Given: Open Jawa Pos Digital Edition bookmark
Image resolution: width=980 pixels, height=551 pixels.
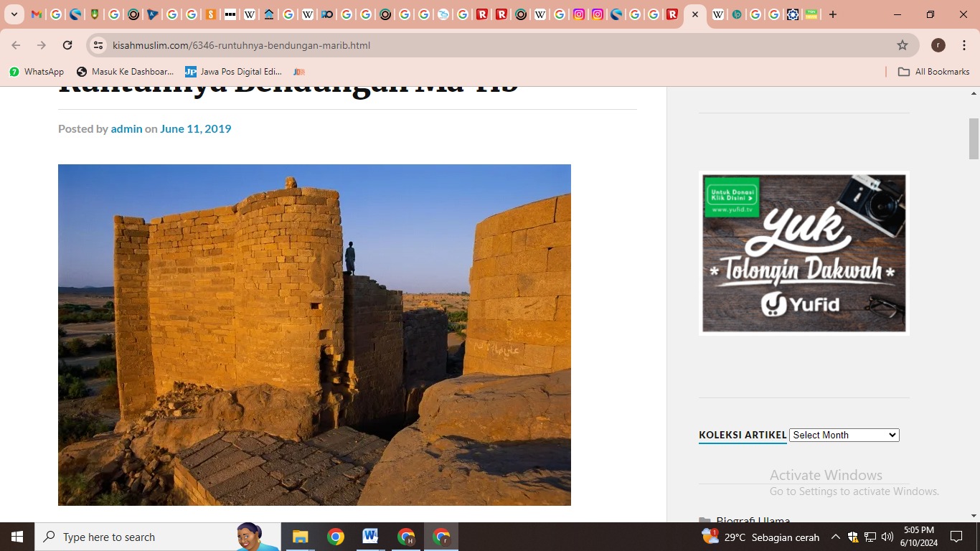Looking at the screenshot, I should [x=233, y=72].
